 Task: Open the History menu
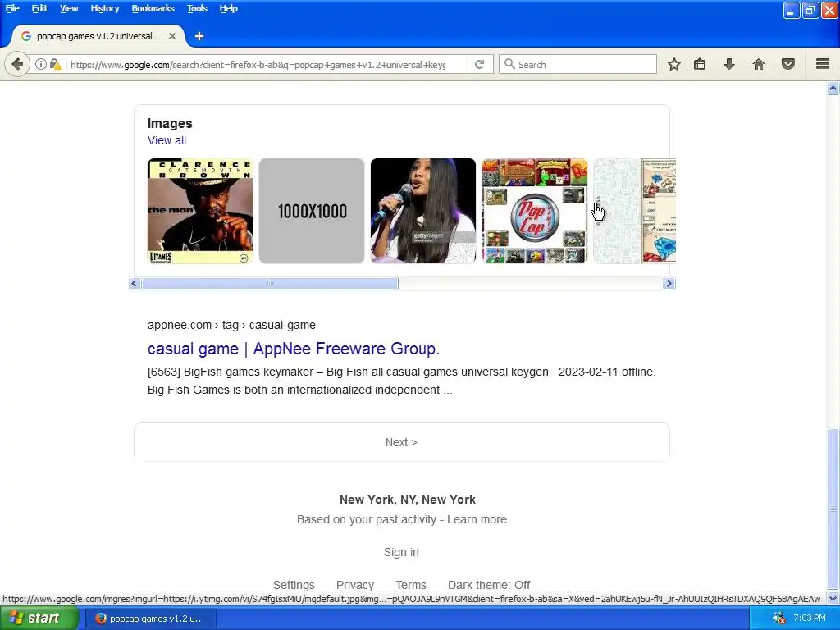pos(104,8)
